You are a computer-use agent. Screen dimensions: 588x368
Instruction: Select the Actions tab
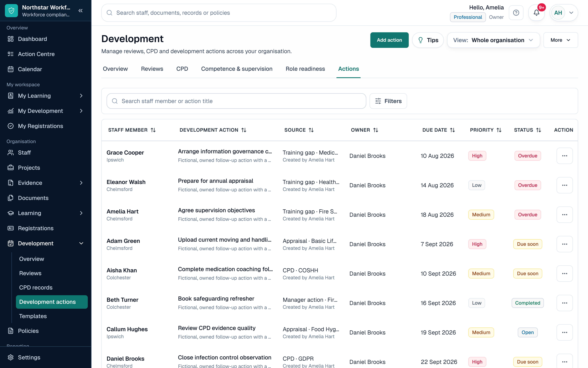348,69
